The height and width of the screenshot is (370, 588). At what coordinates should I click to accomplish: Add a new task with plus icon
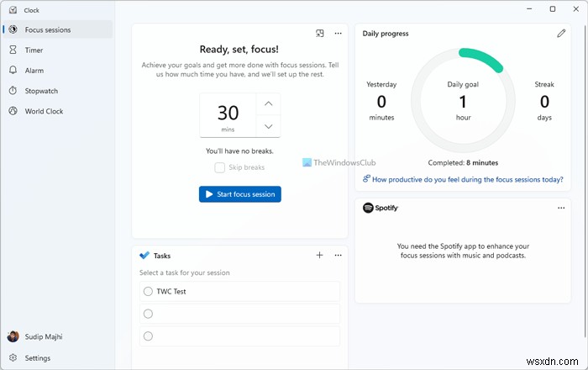(x=319, y=255)
